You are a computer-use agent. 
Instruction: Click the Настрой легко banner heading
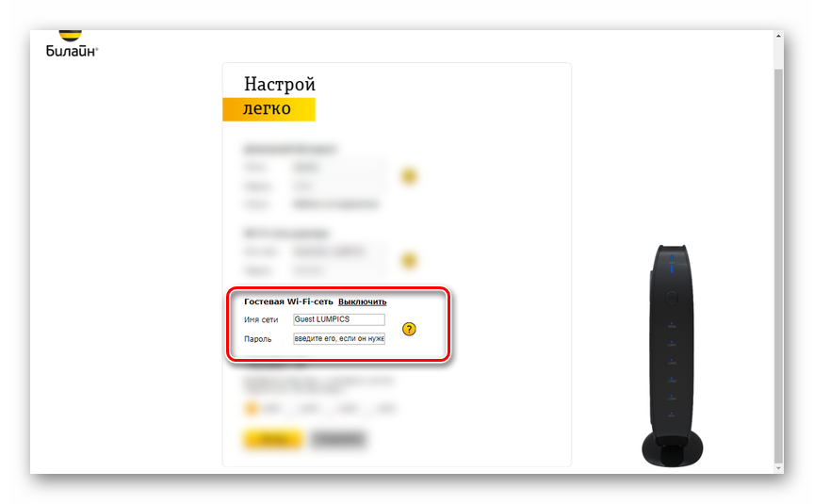coord(279,96)
